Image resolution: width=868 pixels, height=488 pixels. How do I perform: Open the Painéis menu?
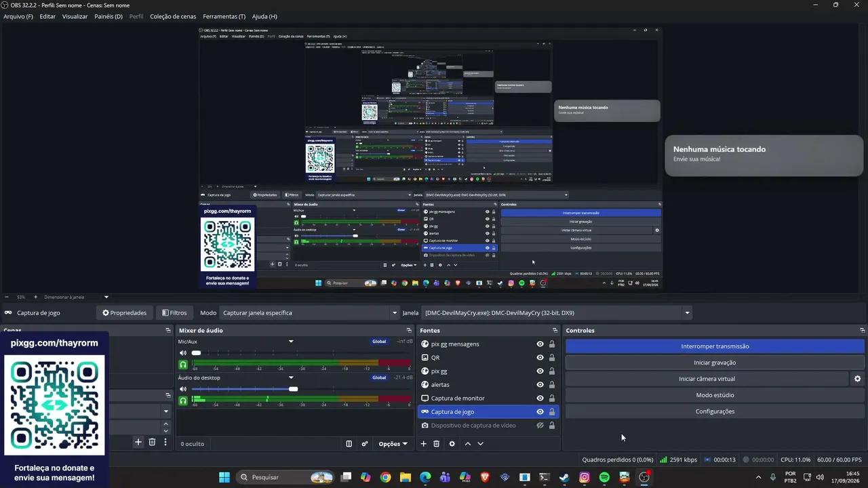tap(108, 16)
